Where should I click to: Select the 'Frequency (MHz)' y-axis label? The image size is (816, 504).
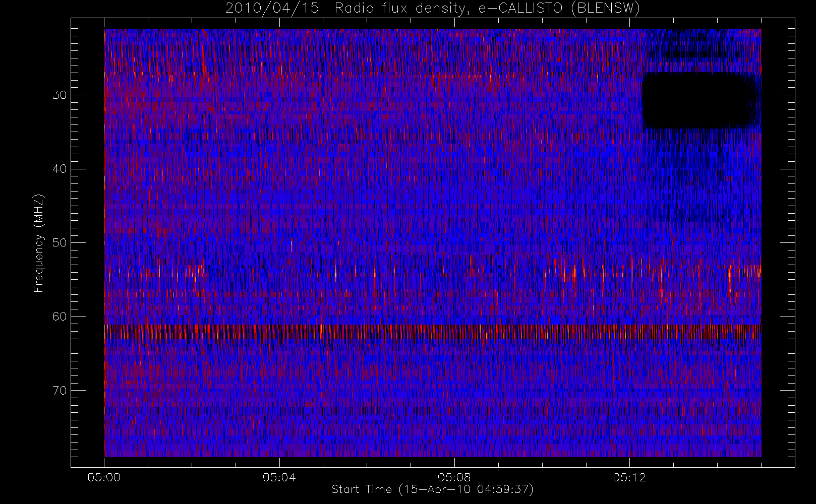tap(39, 243)
